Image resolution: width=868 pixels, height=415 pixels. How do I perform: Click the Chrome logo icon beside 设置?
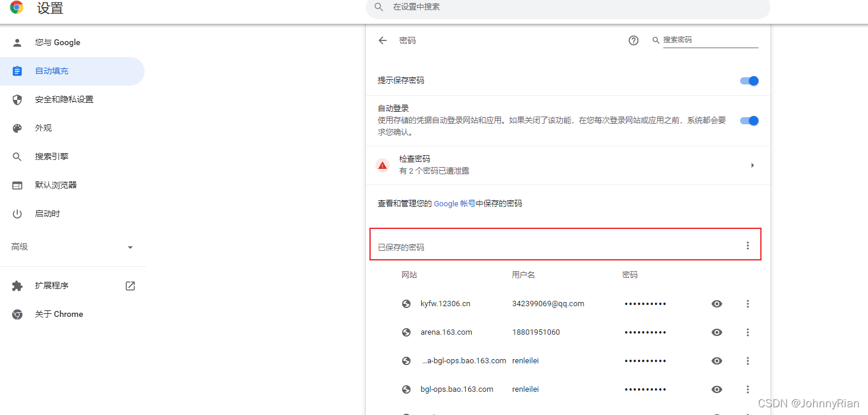tap(17, 8)
